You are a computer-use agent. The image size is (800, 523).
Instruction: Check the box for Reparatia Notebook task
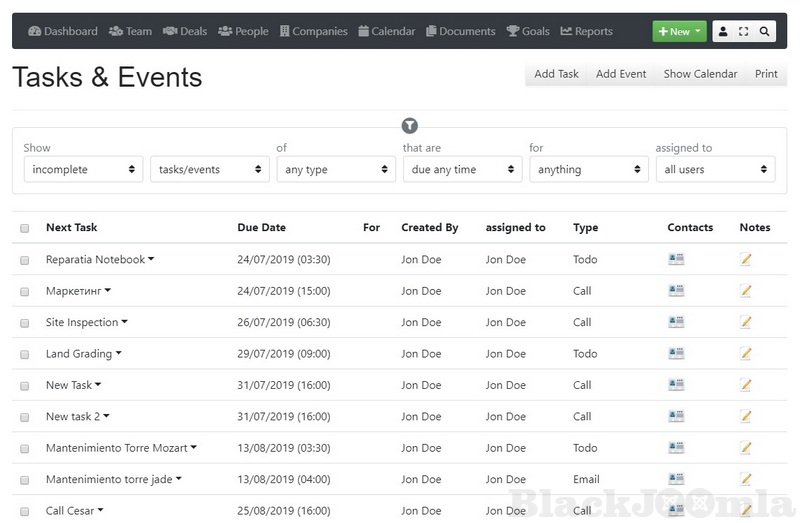[x=25, y=260]
